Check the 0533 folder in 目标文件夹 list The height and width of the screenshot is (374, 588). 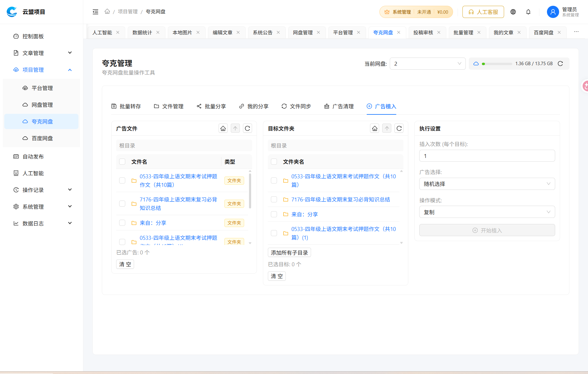[x=274, y=180]
